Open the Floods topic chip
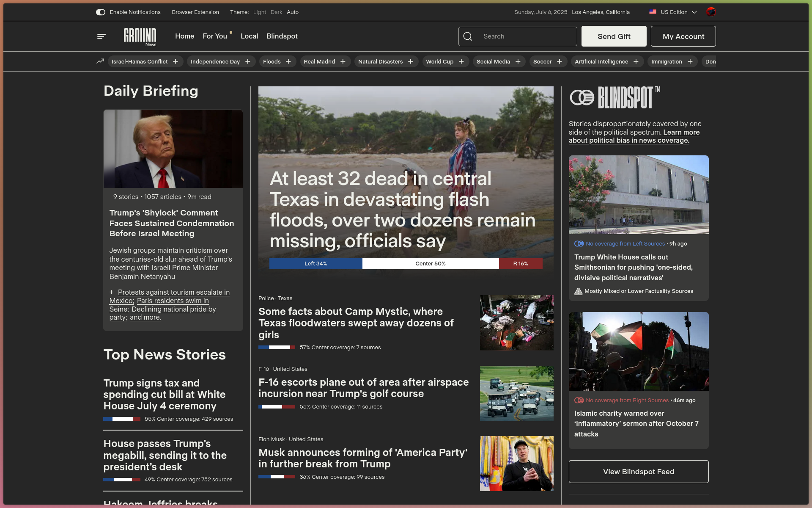Viewport: 812px width, 508px height. (272, 62)
